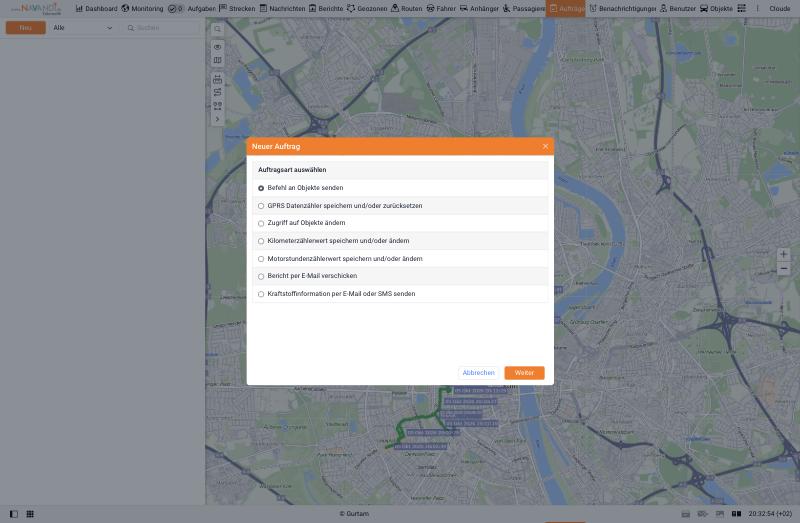Toggle the left panel layout icon

(14, 514)
